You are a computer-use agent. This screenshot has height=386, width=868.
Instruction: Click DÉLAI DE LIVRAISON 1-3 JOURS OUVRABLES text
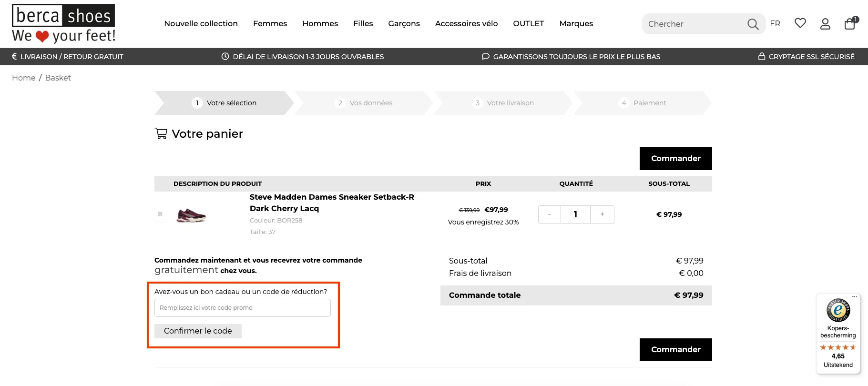[x=308, y=57]
